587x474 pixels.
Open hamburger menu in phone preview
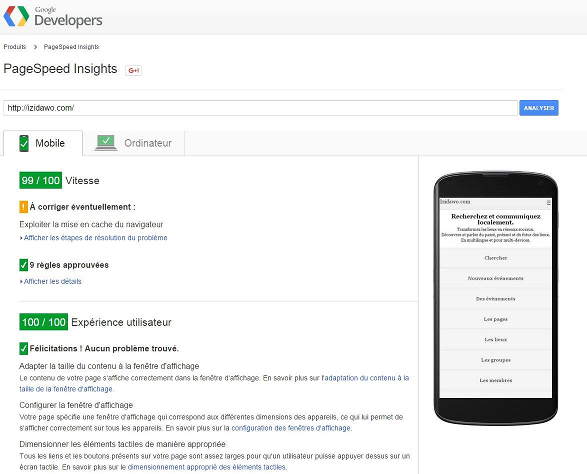coord(548,203)
